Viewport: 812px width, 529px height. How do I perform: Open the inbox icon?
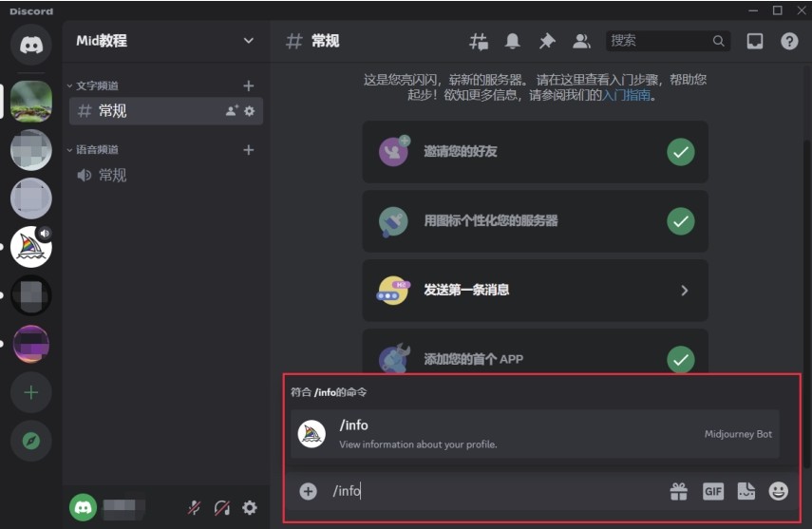tap(754, 41)
